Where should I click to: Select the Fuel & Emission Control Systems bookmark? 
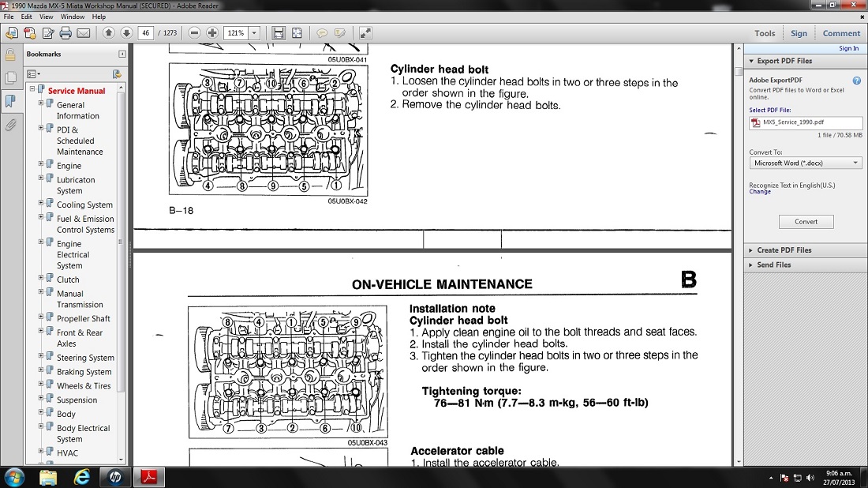(85, 224)
